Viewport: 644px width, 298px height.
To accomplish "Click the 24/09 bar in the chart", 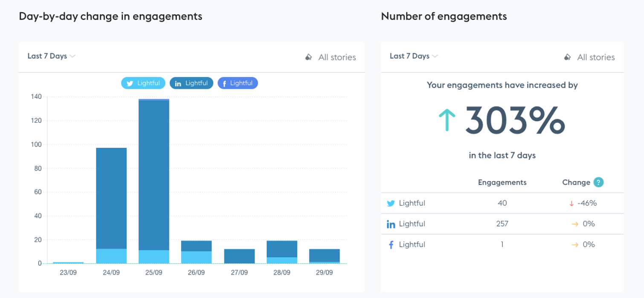I will click(111, 205).
